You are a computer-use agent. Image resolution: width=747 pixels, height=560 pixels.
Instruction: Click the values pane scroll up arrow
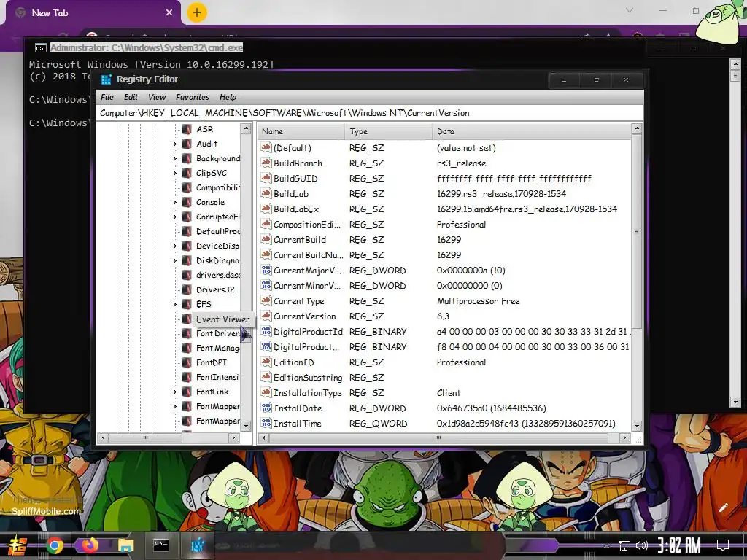(636, 128)
